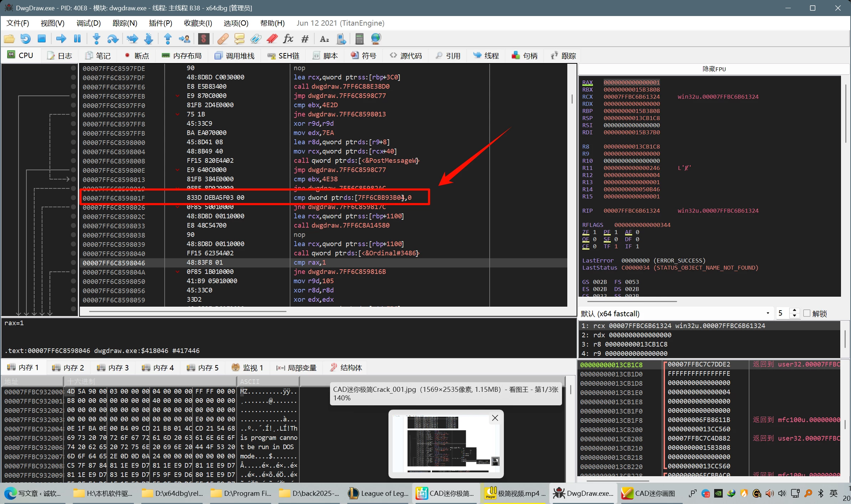
Task: Open the 调试(D) menu
Action: 88,23
